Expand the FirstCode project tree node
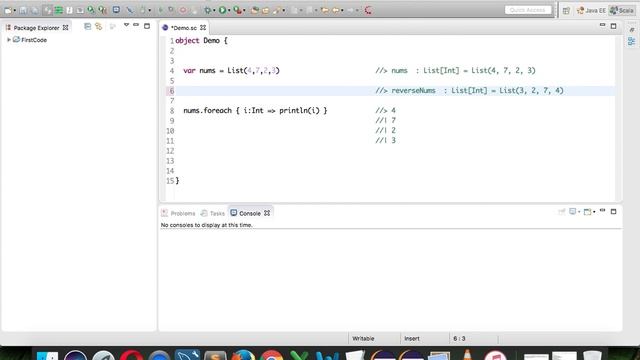 pos(9,40)
